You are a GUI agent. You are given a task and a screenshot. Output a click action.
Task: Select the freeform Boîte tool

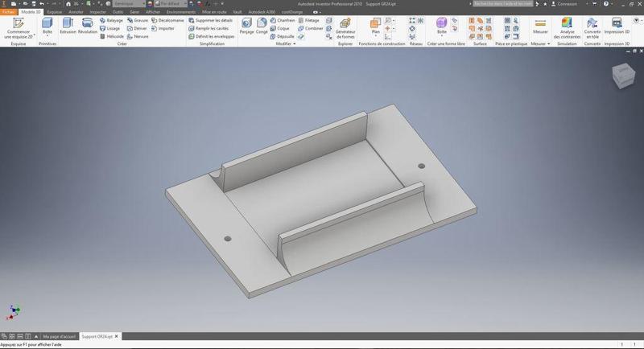click(x=441, y=24)
